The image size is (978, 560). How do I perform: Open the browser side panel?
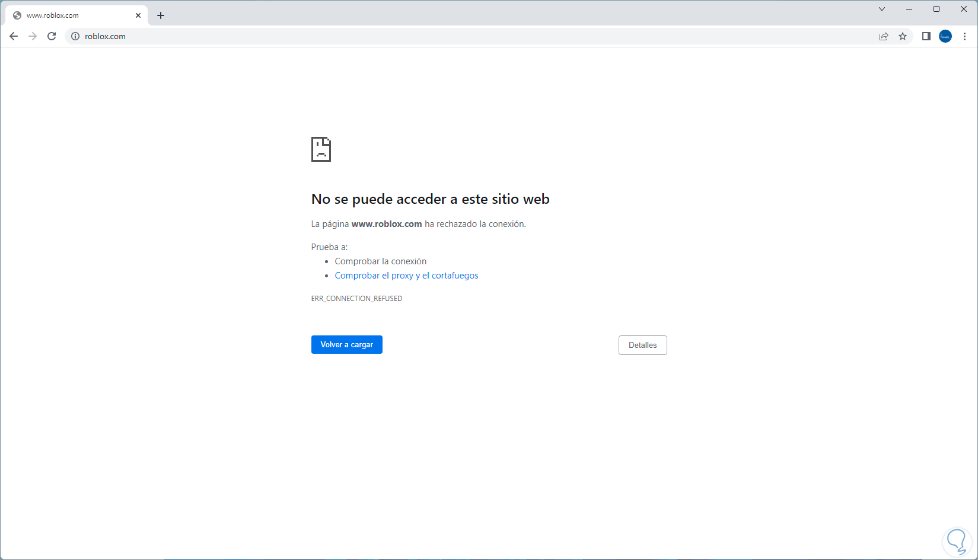[926, 36]
